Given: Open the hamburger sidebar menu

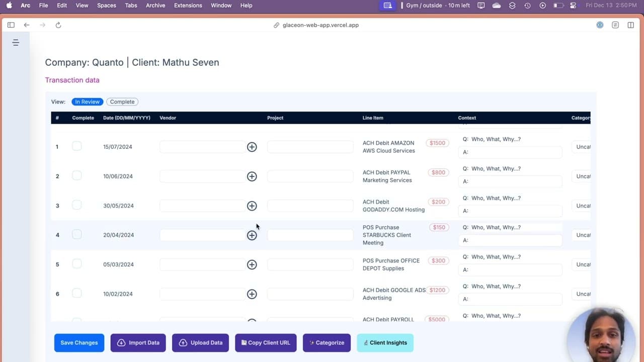Looking at the screenshot, I should pyautogui.click(x=16, y=43).
